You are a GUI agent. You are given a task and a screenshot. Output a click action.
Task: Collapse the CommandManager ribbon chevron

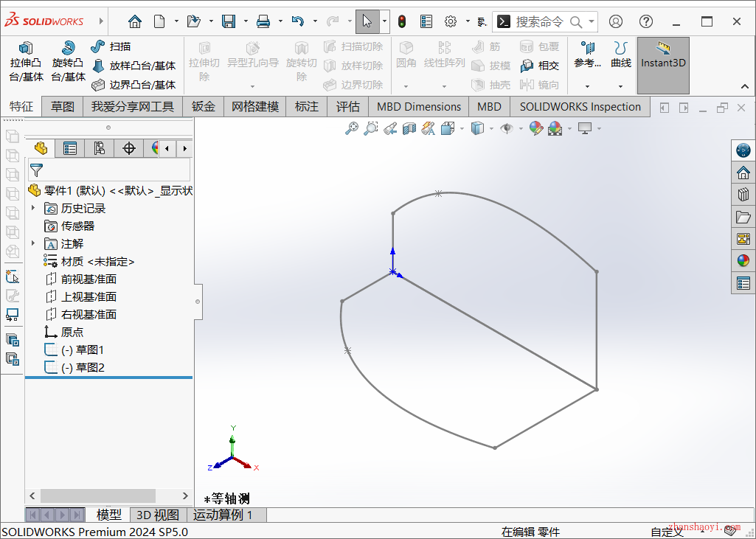click(745, 86)
